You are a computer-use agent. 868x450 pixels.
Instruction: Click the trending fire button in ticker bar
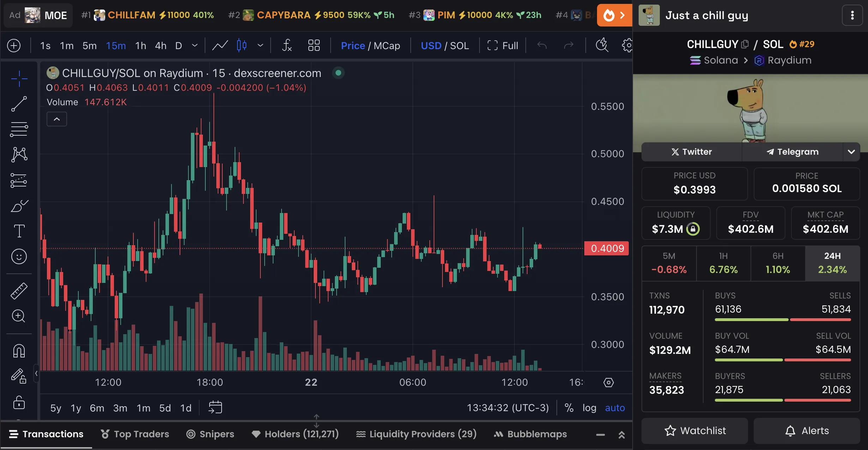pos(614,15)
